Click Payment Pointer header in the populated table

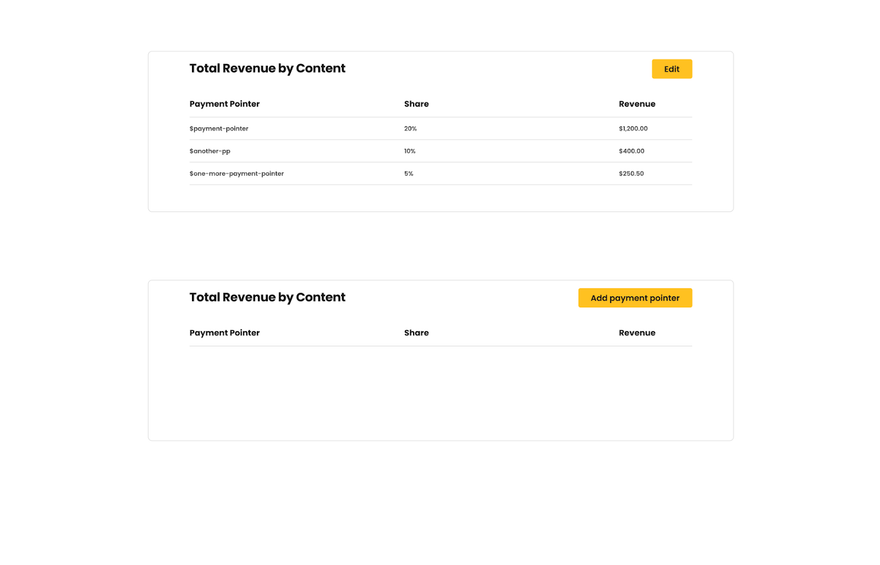point(225,104)
